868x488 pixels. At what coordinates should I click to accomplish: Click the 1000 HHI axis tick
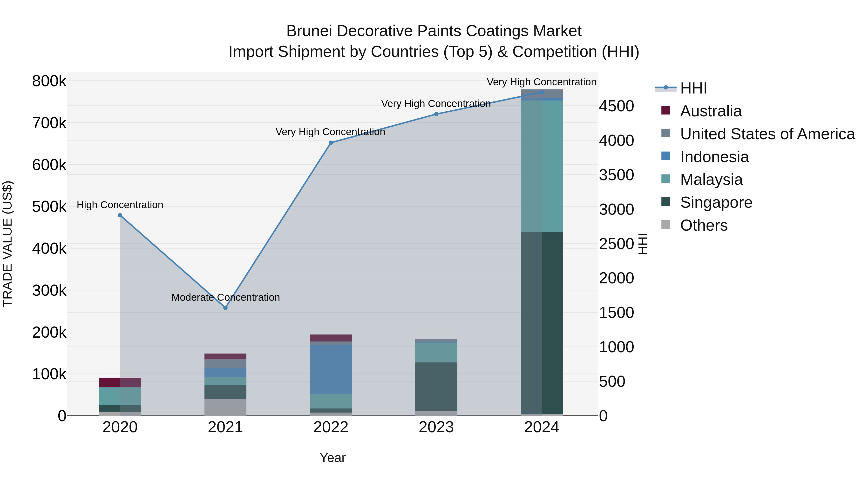click(617, 347)
